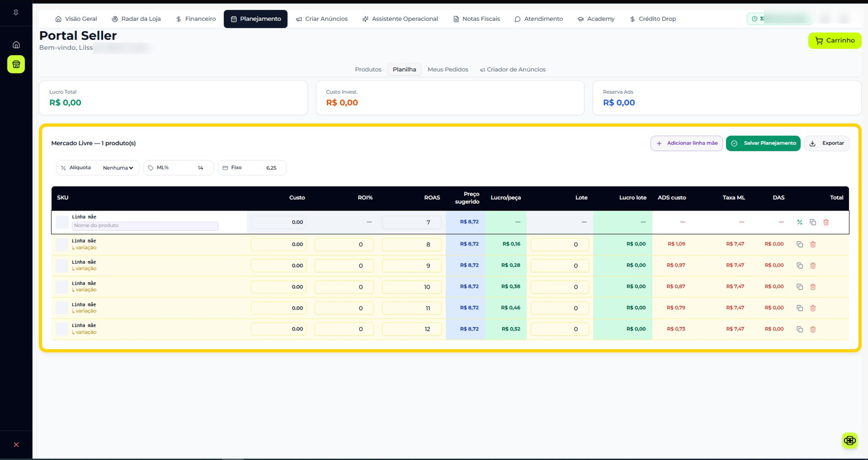This screenshot has width=868, height=460.
Task: Click the Adicionar linha mãe button
Action: 686,143
